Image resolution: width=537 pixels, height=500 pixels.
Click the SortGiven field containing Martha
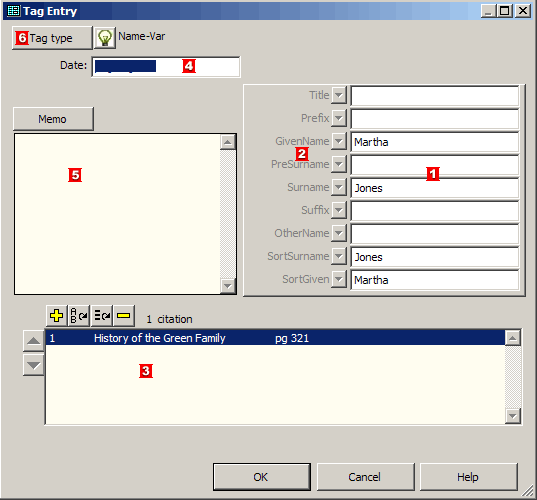(435, 280)
